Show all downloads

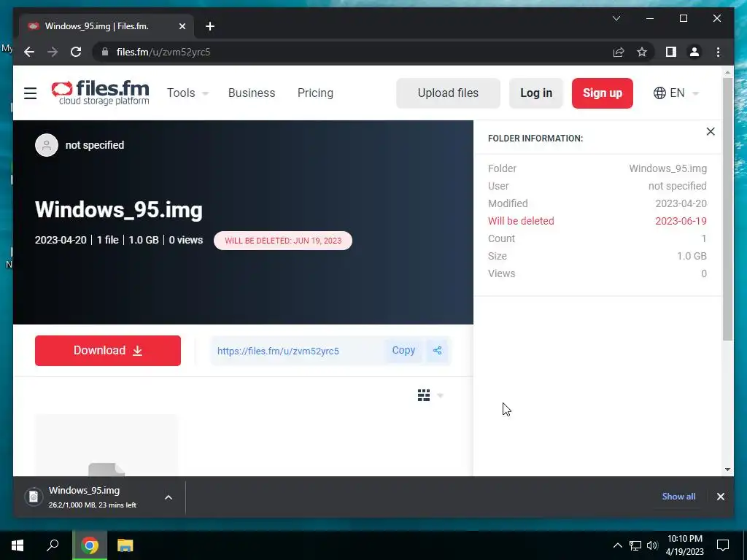tap(678, 496)
